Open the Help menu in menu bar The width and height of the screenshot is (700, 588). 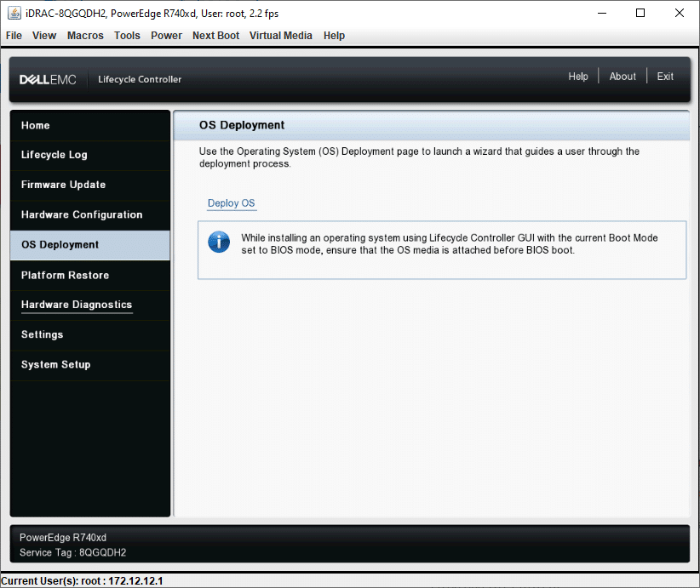(334, 36)
